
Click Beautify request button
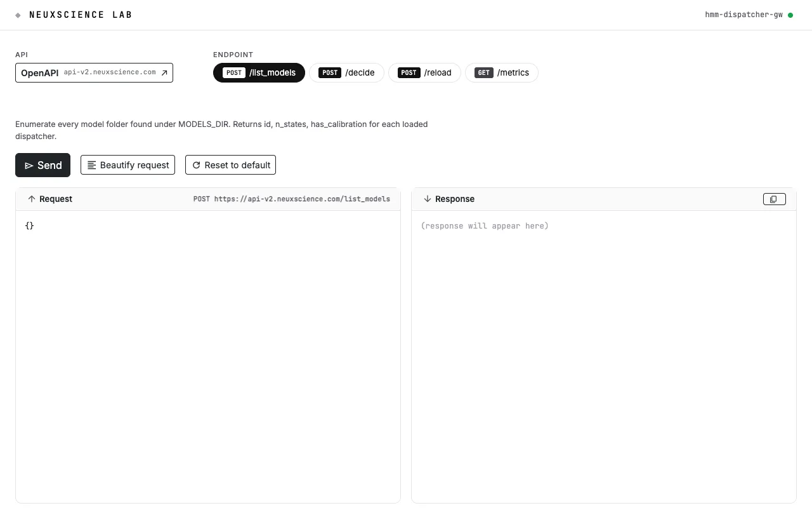click(x=128, y=165)
